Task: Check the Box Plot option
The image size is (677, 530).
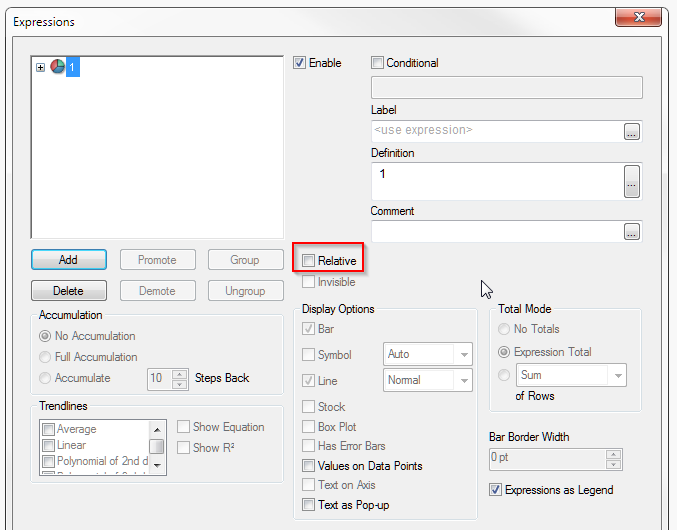Action: [308, 426]
